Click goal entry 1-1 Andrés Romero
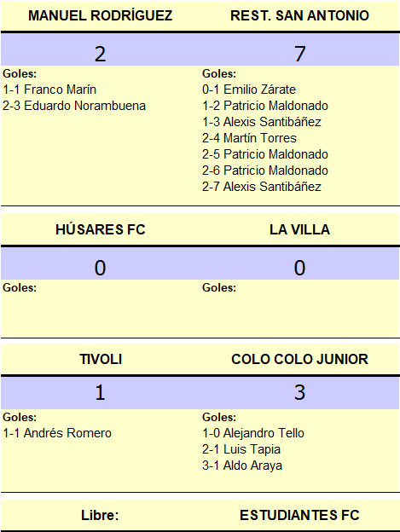This screenshot has height=532, width=400. point(57,433)
